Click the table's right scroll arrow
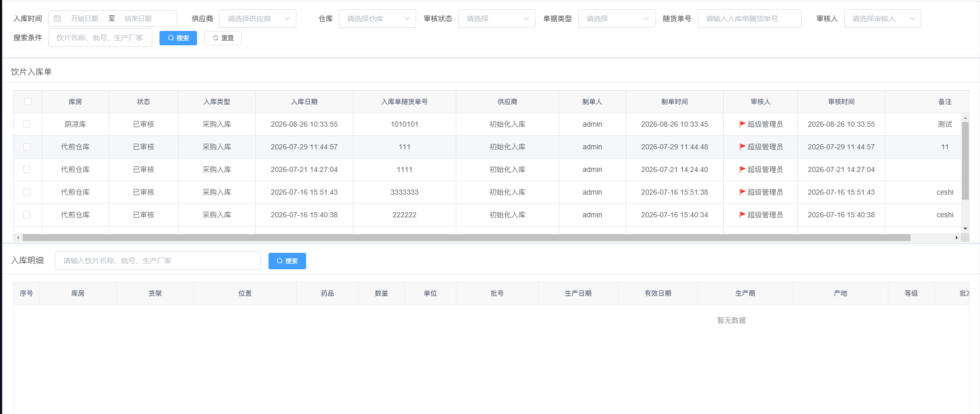The width and height of the screenshot is (980, 414). tap(956, 238)
